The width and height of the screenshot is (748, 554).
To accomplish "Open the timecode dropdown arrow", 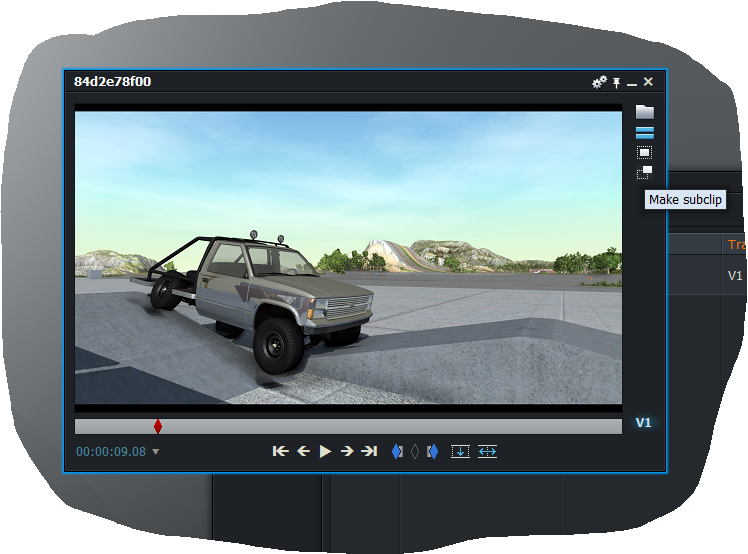I will (x=156, y=451).
